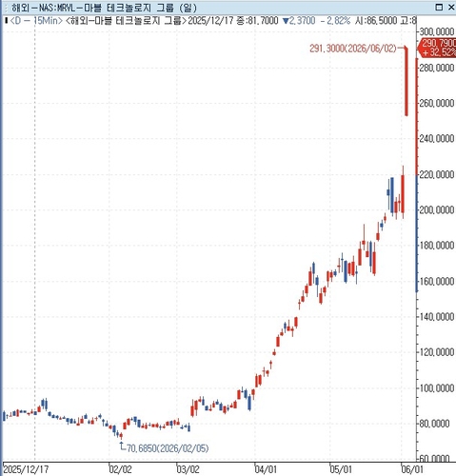Click the 해외-마블 테크놀로지 그룹 series name
Viewport: 456px width, 476px height.
[x=127, y=21]
